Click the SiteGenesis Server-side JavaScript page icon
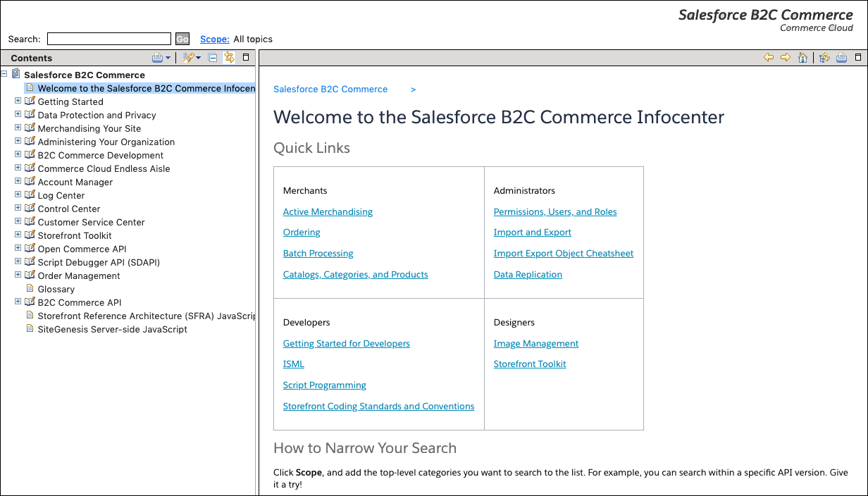The image size is (868, 496). [30, 329]
